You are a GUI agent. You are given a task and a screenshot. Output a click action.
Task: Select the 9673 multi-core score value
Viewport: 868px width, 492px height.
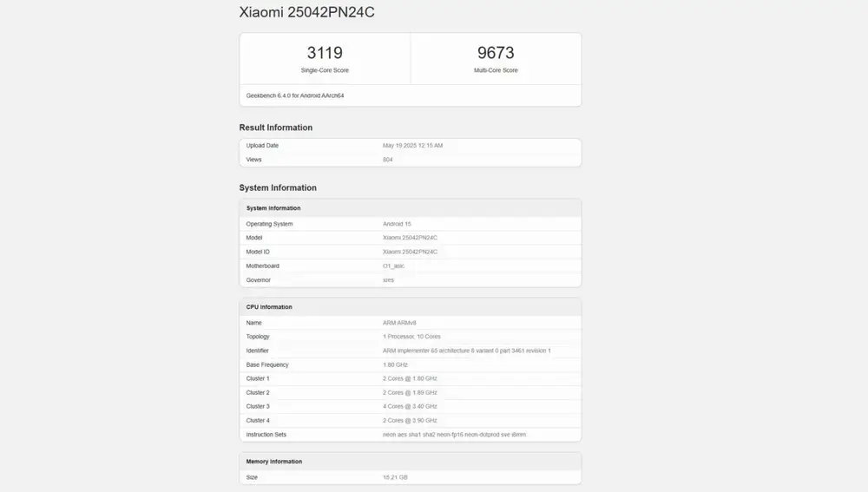[x=496, y=53]
